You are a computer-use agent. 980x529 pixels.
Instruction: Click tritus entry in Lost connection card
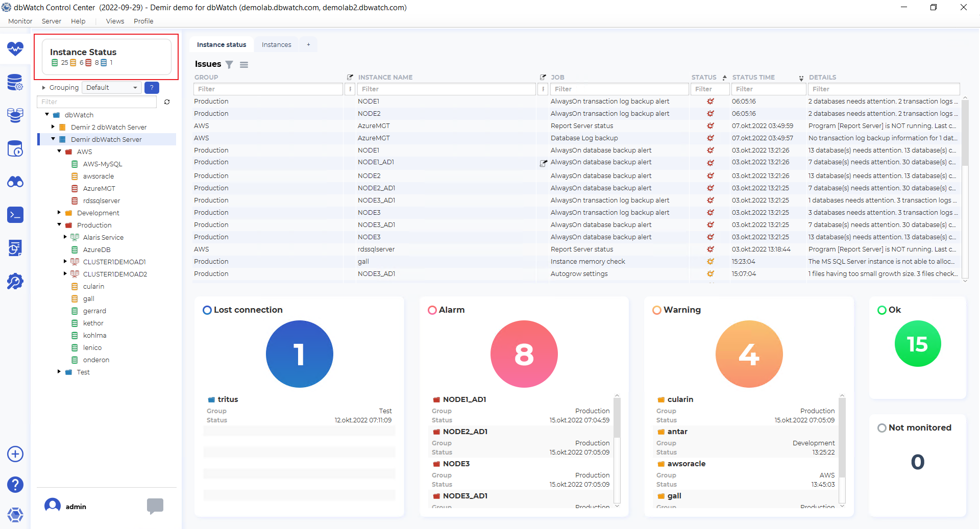(x=228, y=399)
